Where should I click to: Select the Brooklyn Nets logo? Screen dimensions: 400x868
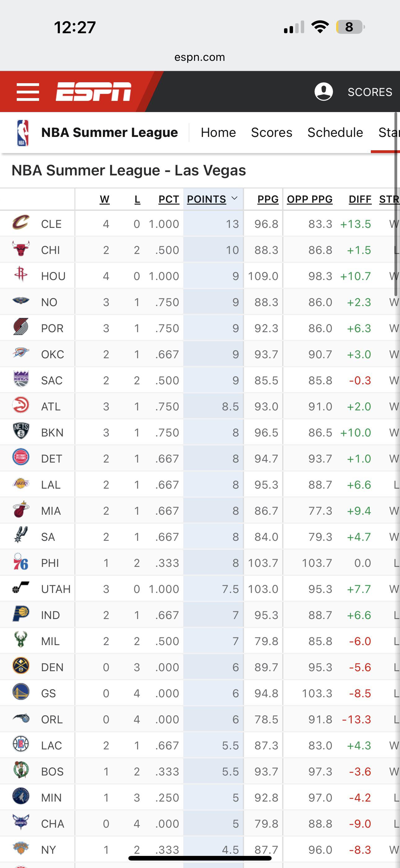tap(21, 432)
